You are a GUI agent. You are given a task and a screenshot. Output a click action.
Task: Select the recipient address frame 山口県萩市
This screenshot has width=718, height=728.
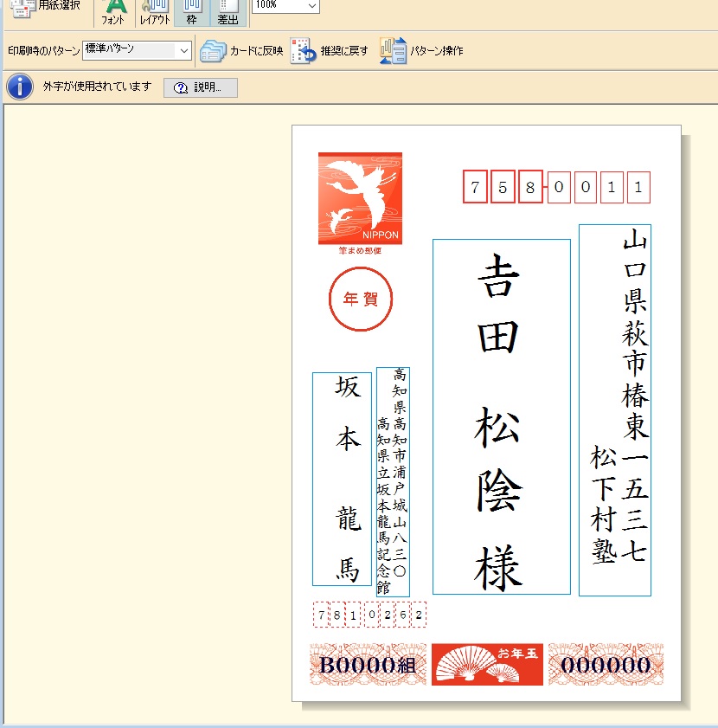pyautogui.click(x=615, y=410)
